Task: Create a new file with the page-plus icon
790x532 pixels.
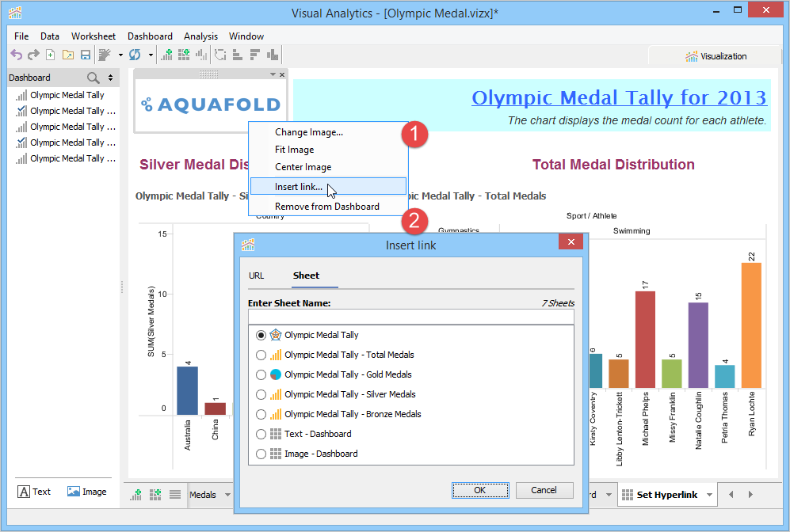Action: (51, 55)
